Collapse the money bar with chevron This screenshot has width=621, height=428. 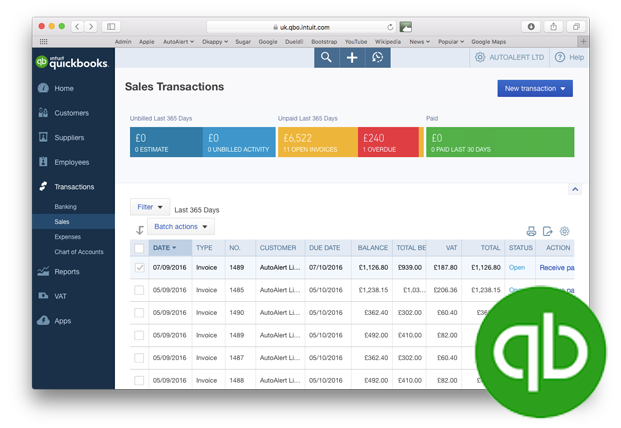[575, 189]
